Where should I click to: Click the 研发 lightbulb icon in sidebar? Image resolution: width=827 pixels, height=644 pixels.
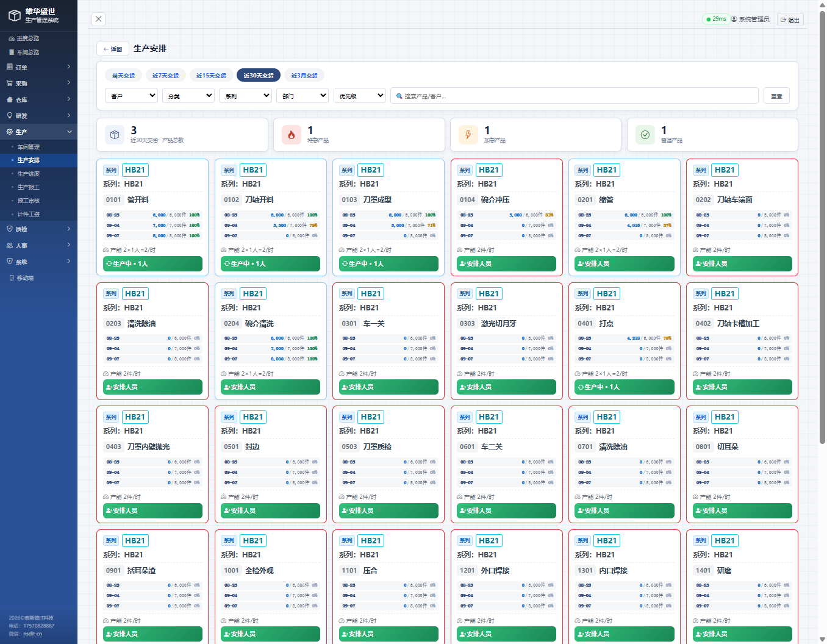tap(10, 115)
